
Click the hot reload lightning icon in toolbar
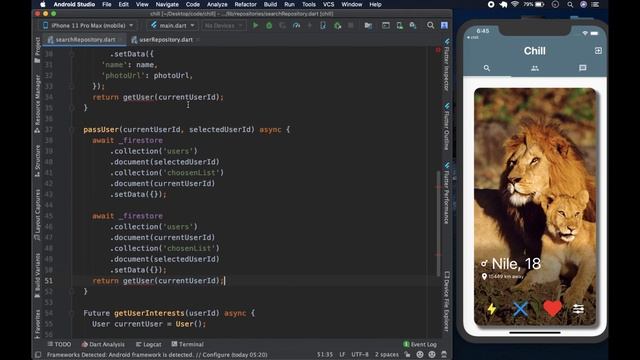309,25
